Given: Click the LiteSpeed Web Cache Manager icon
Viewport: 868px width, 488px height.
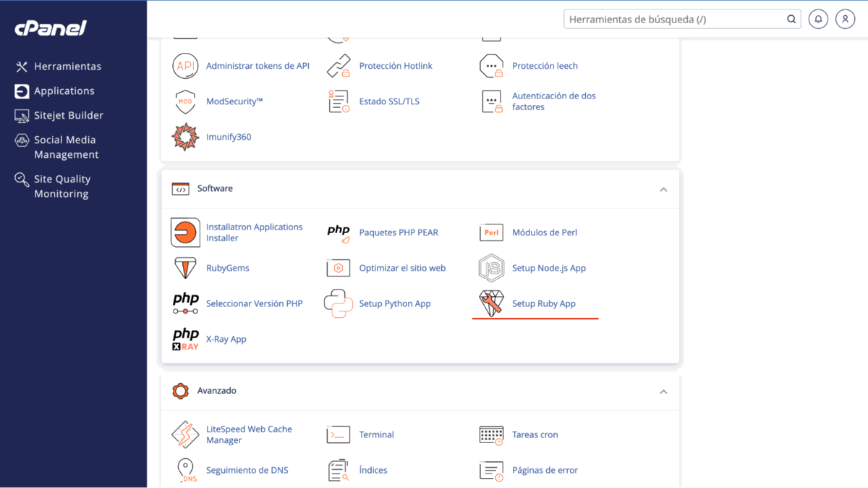Looking at the screenshot, I should [x=185, y=434].
